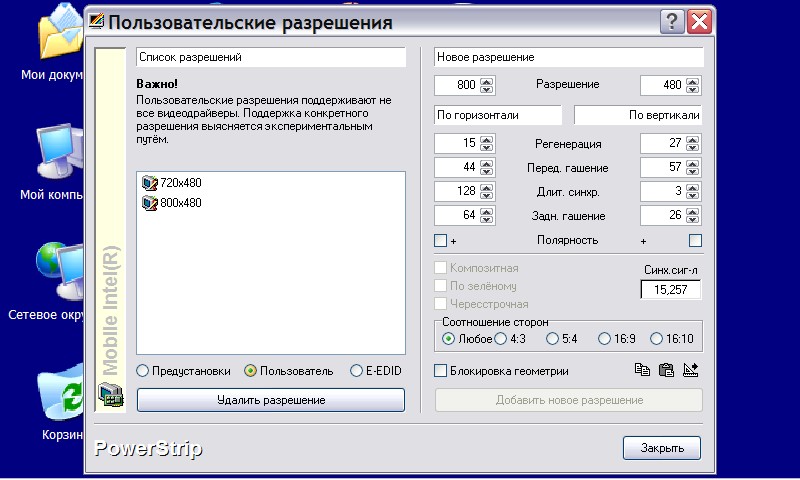The image size is (800, 480).
Task: Click the Синх.сиг-л value field
Action: tap(670, 290)
